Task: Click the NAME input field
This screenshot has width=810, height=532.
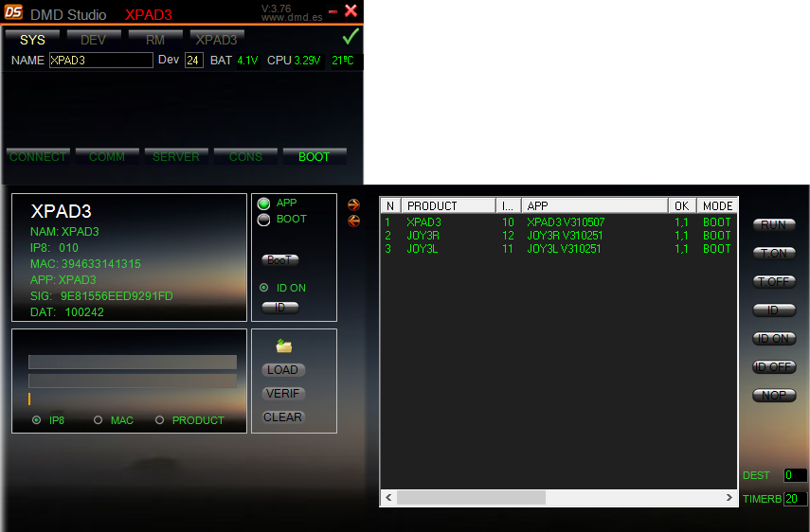Action: tap(101, 61)
